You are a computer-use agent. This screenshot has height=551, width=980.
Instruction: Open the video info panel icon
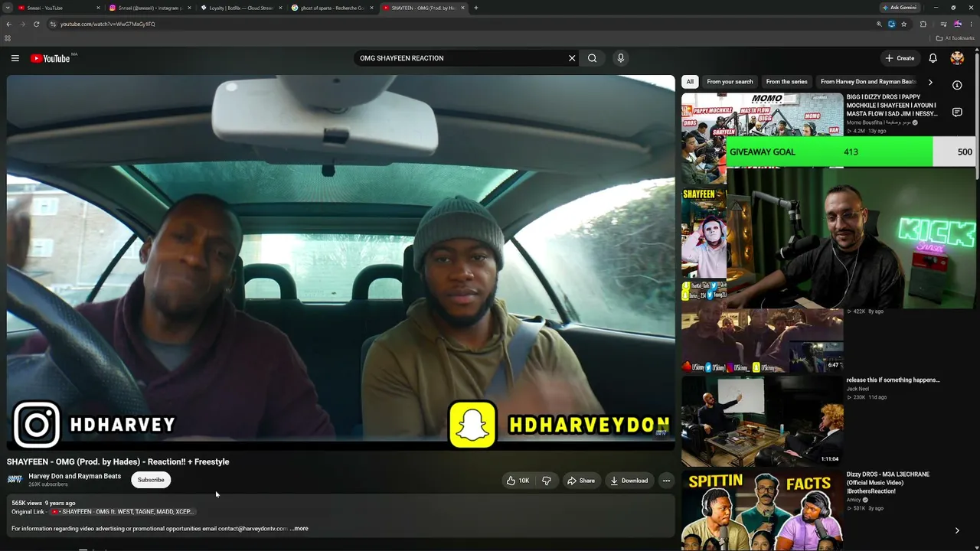click(957, 85)
